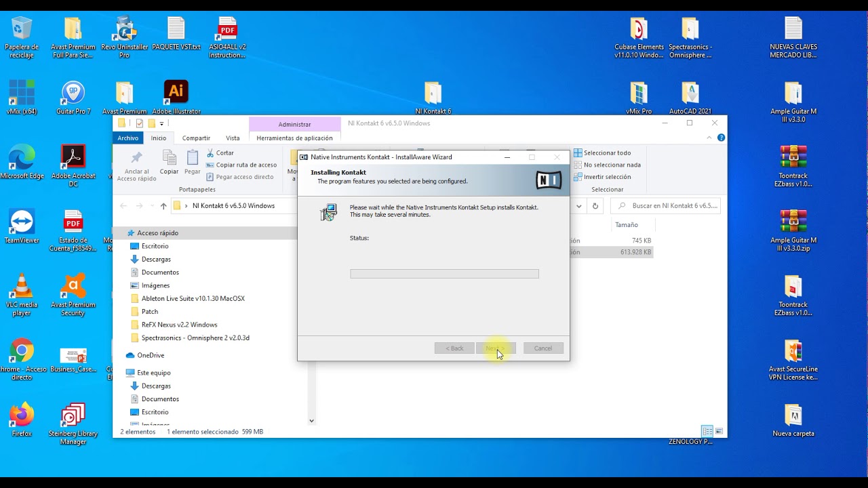Click breadcrumb arrow before NI Kontakt 6 path

(x=186, y=206)
